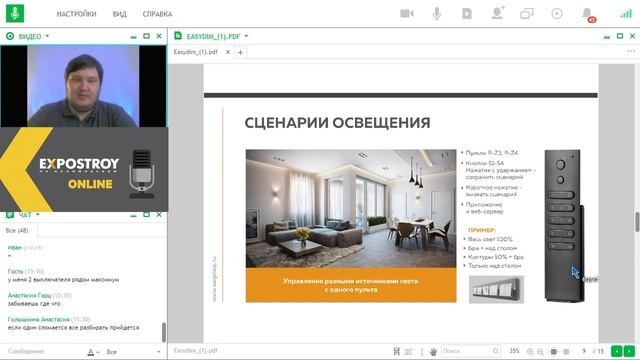Expand the ВИДЕО panel dropdown arrow

click(47, 36)
